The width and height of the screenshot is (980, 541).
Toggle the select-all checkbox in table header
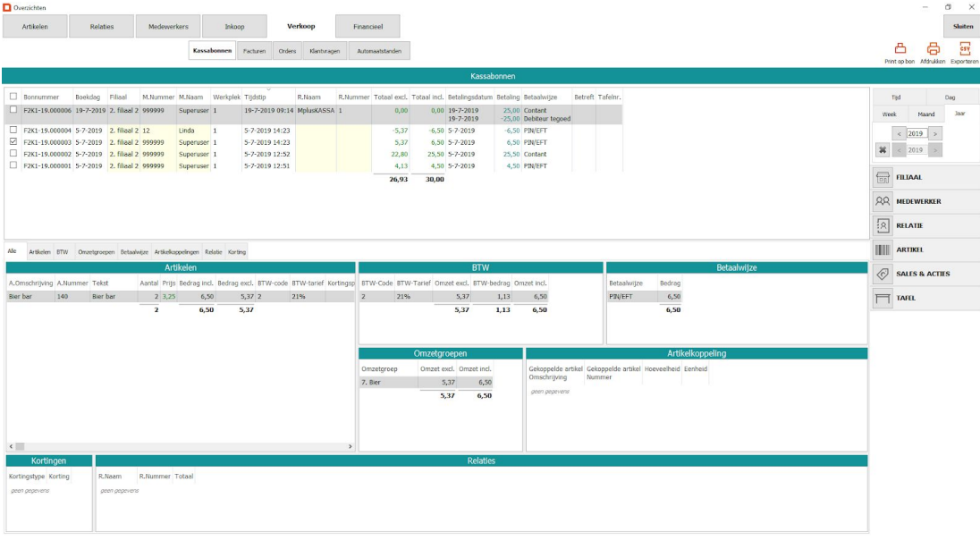[13, 97]
